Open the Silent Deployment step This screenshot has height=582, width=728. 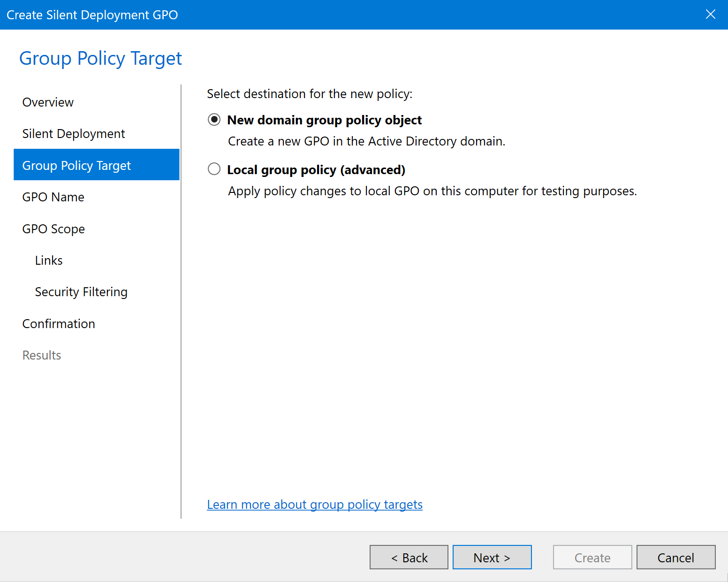[74, 134]
